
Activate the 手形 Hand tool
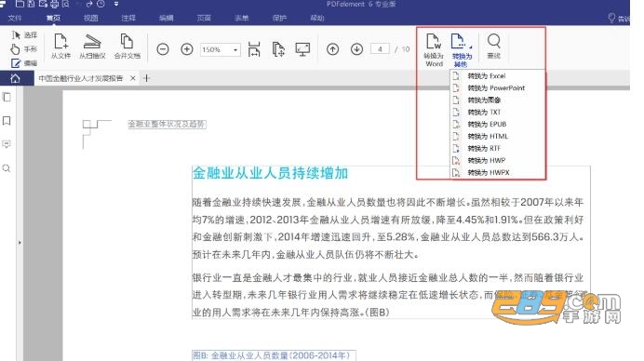(x=24, y=49)
